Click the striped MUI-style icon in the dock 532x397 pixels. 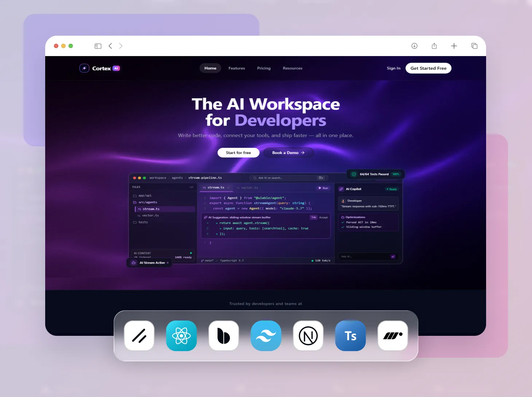(x=393, y=336)
